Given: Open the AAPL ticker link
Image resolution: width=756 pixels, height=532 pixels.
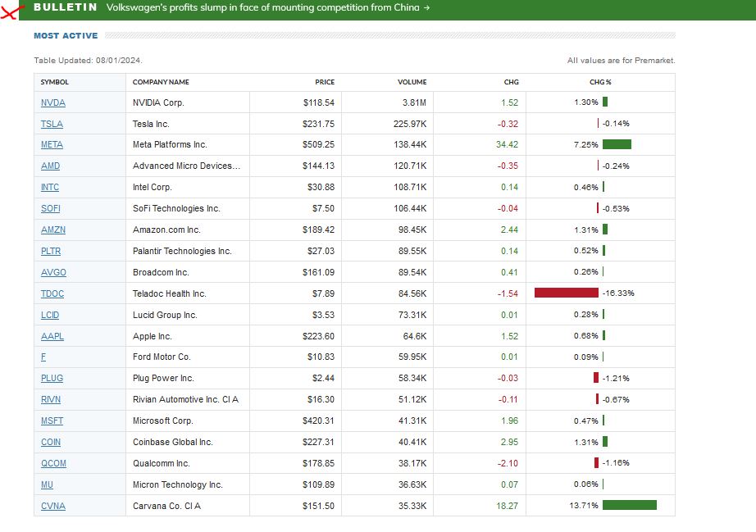Looking at the screenshot, I should [x=52, y=336].
